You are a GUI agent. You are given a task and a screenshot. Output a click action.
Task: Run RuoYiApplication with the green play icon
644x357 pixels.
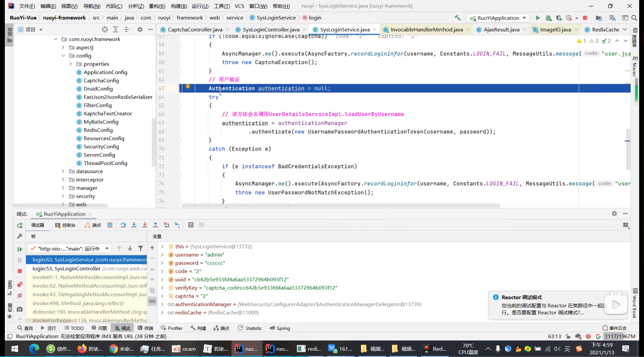(538, 18)
